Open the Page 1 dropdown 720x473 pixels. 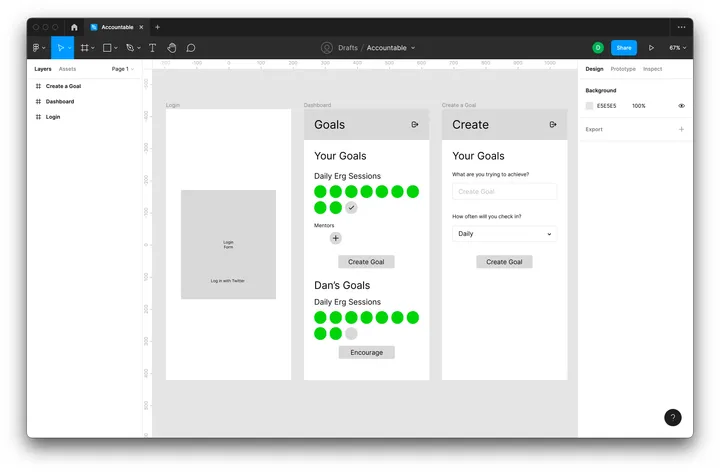(x=123, y=69)
